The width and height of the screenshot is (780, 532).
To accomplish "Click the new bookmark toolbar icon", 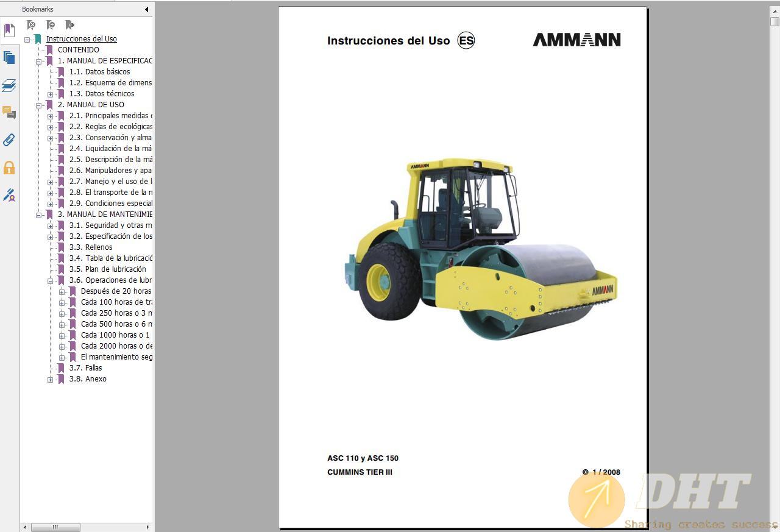I will (51, 25).
